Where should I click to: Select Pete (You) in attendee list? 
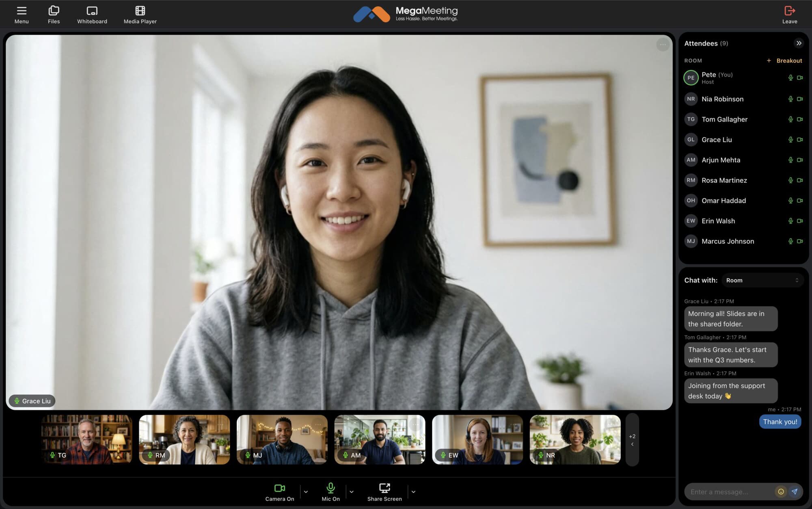pyautogui.click(x=743, y=78)
